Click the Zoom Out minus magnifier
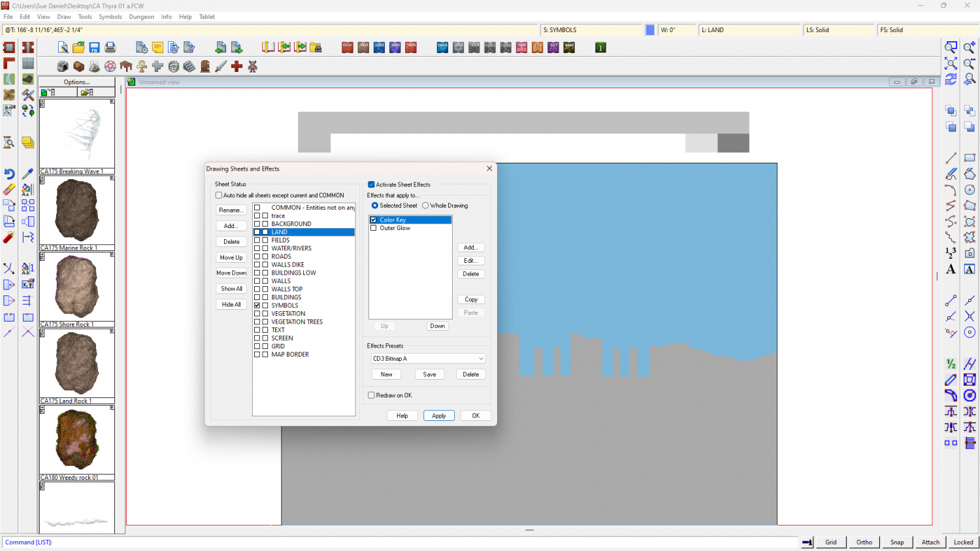 pyautogui.click(x=970, y=63)
